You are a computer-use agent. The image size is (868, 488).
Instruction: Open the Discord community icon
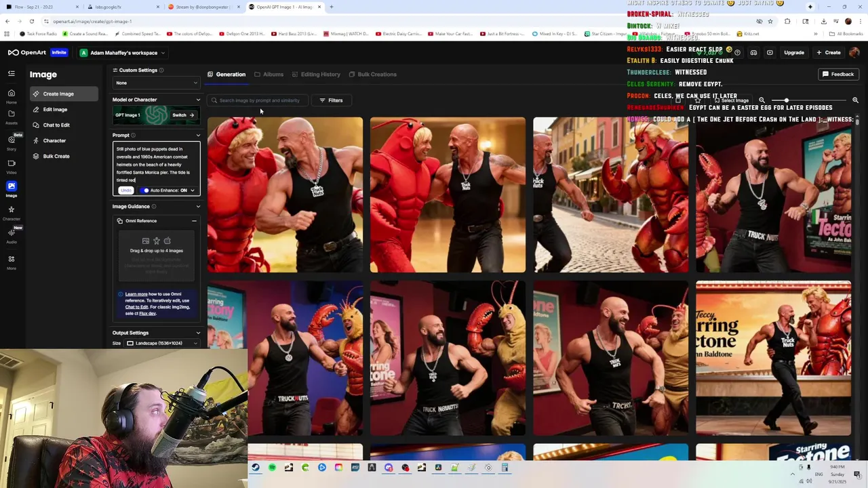pos(753,52)
